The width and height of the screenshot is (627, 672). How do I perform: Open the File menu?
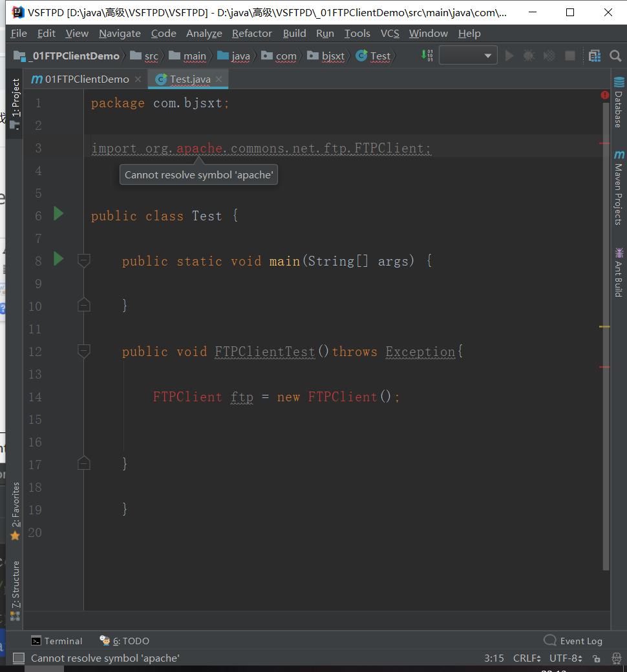pyautogui.click(x=19, y=34)
